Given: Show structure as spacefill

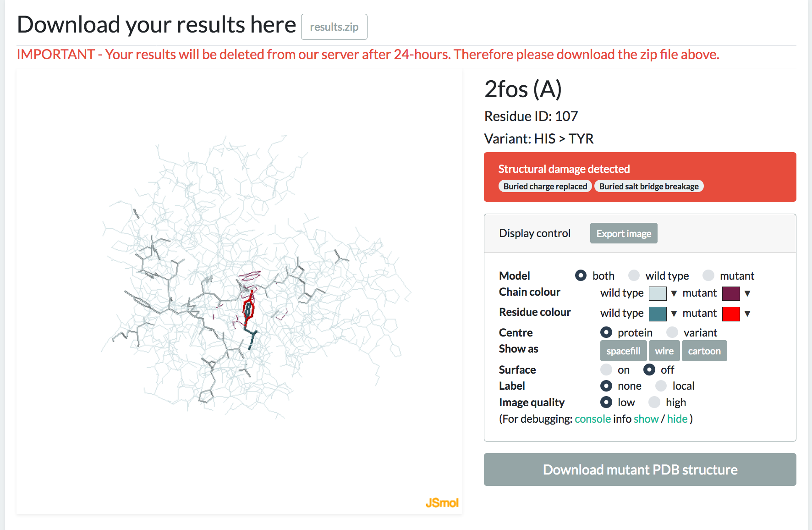Looking at the screenshot, I should point(623,351).
